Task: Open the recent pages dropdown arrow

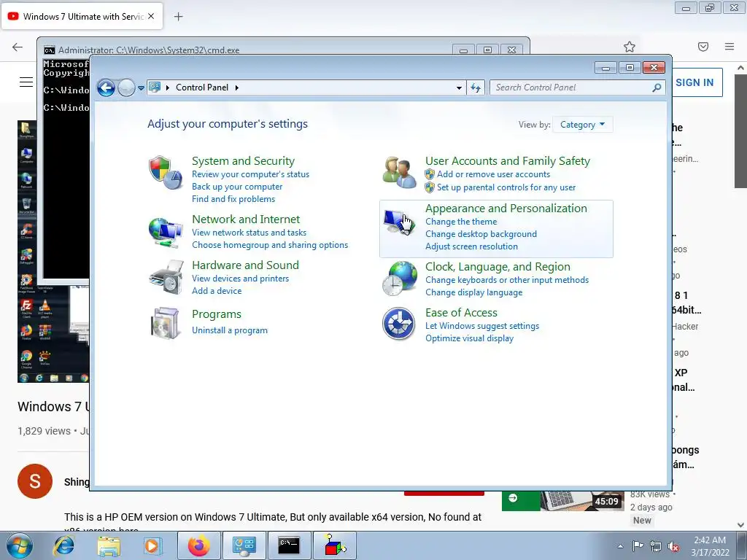Action: pyautogui.click(x=141, y=88)
